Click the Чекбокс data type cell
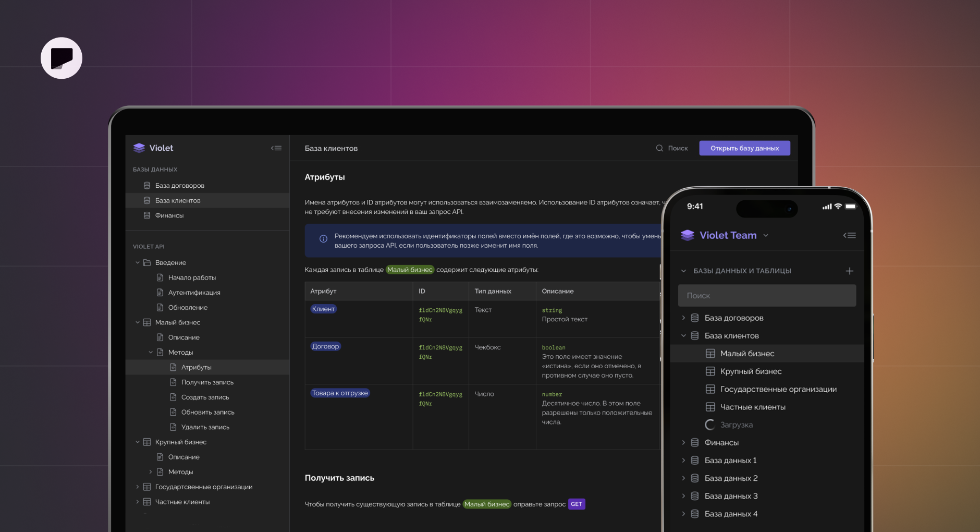This screenshot has height=532, width=980. point(487,347)
